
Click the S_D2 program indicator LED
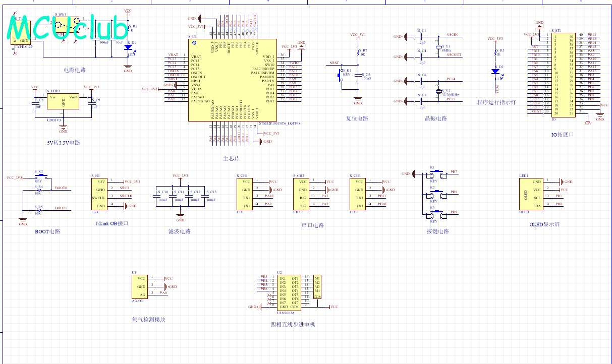[495, 72]
